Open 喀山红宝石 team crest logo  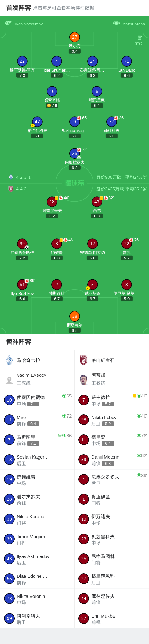point(84,360)
